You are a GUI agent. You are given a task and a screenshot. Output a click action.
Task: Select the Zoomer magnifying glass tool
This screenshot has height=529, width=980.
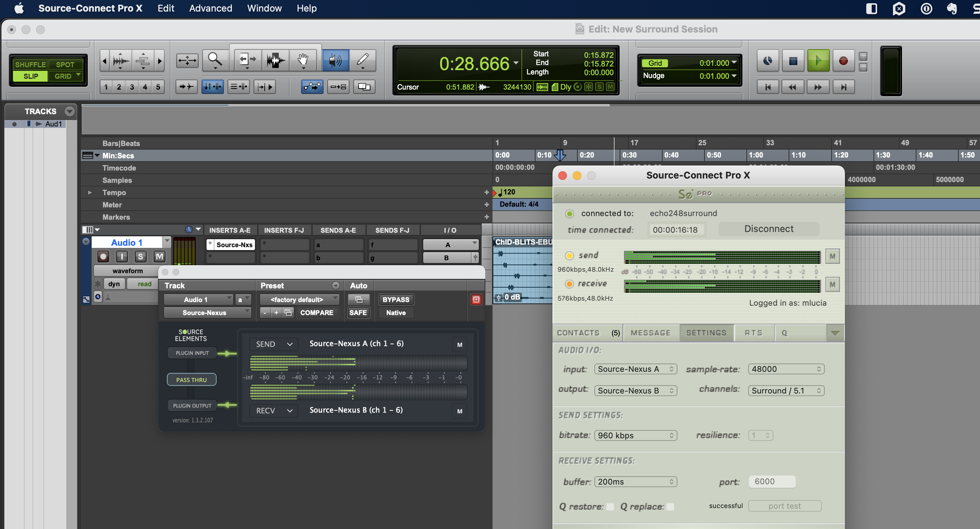(x=215, y=60)
